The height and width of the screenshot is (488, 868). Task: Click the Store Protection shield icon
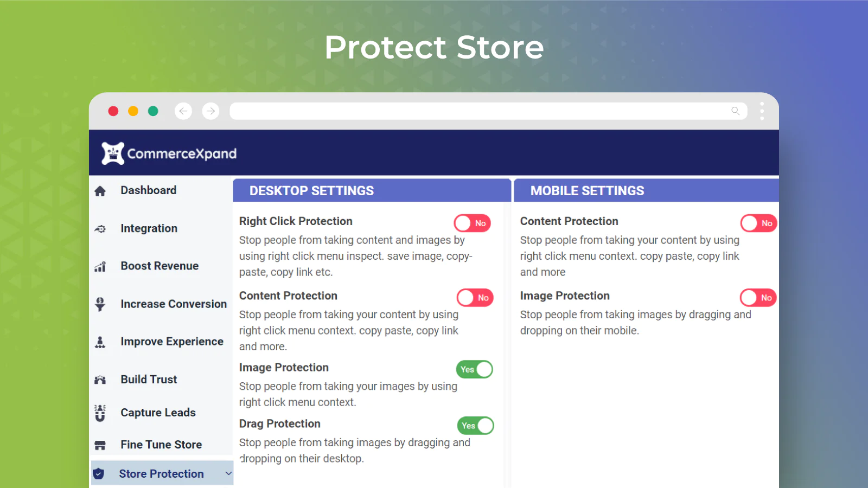coord(99,474)
